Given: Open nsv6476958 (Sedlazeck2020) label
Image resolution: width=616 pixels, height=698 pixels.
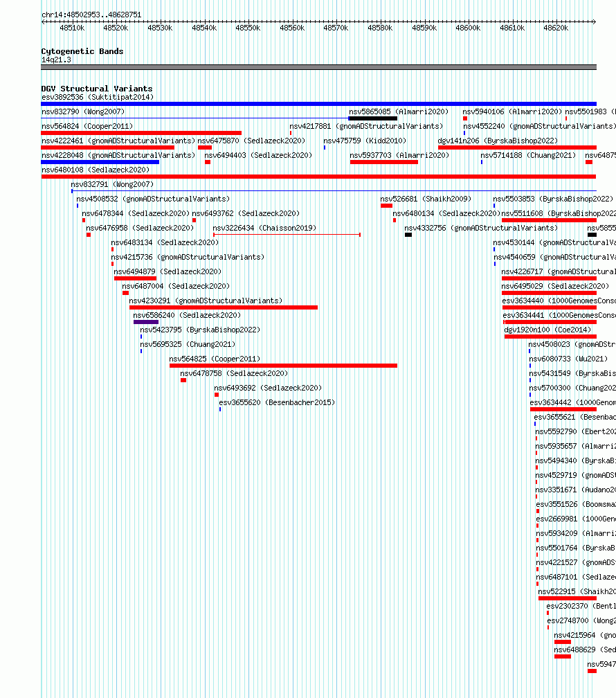Looking at the screenshot, I should (x=140, y=228).
